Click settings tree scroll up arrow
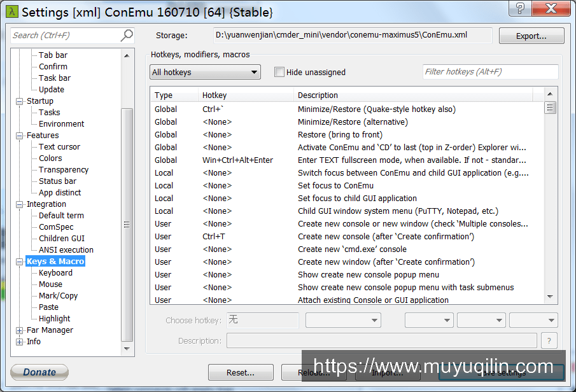Viewport: 576px width, 392px height. (127, 55)
